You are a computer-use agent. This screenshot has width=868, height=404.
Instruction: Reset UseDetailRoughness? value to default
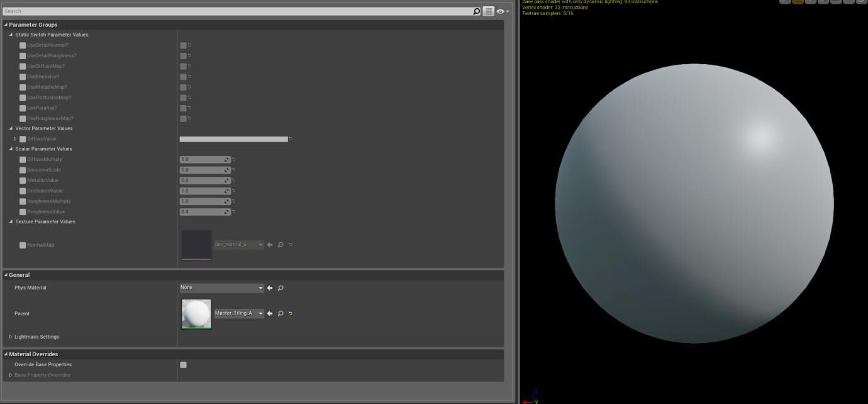(189, 56)
